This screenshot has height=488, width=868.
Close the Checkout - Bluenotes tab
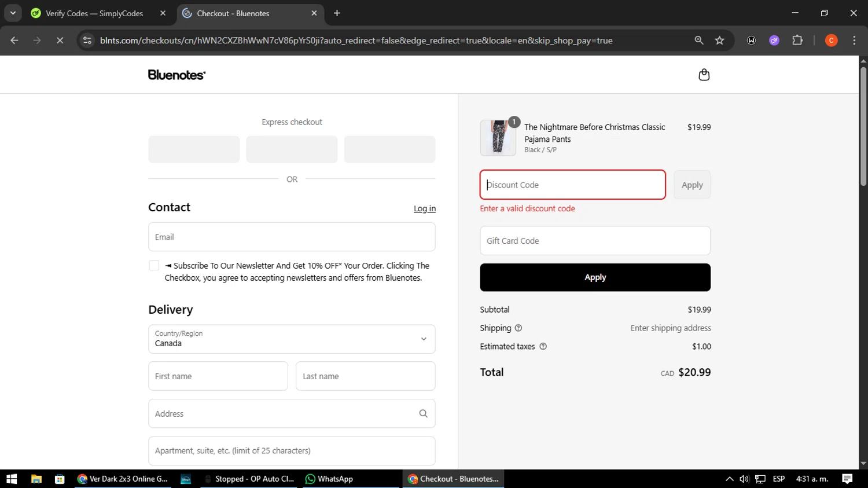pyautogui.click(x=314, y=13)
